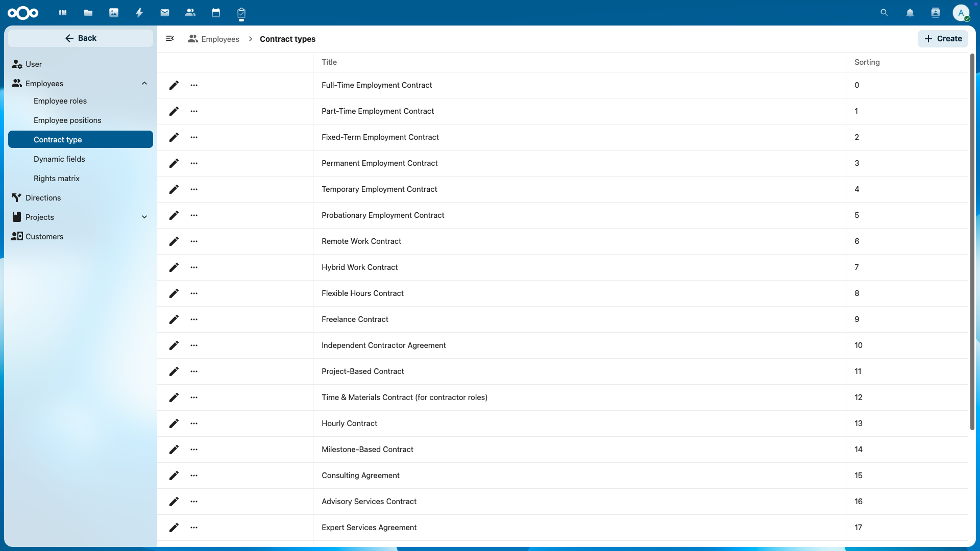
Task: Open the user avatar menu
Action: point(961,13)
